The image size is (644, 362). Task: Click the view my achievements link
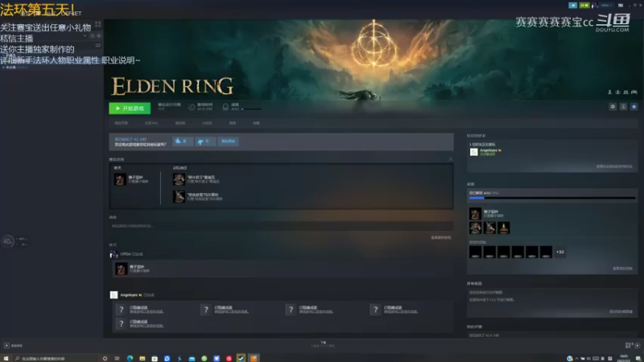click(622, 269)
